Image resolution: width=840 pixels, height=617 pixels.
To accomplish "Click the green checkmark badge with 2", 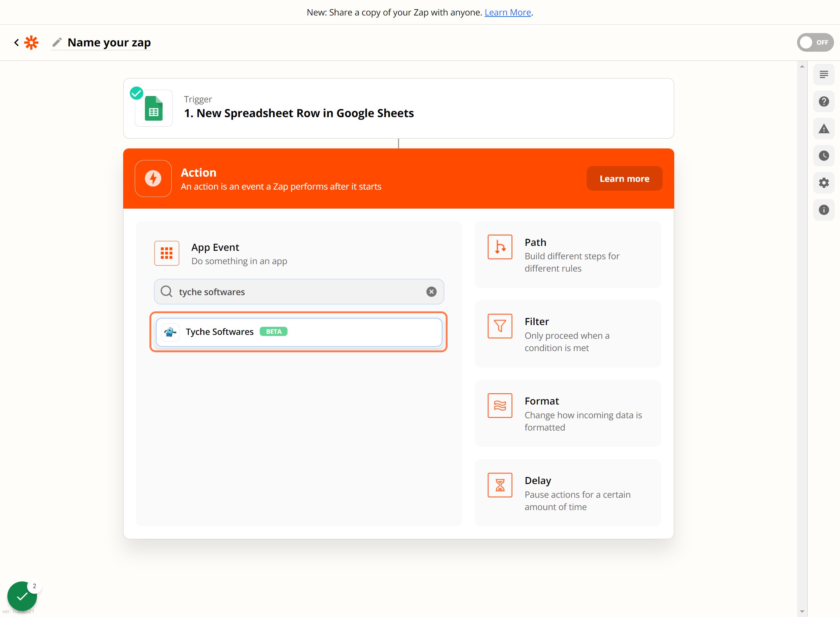I will tap(22, 596).
